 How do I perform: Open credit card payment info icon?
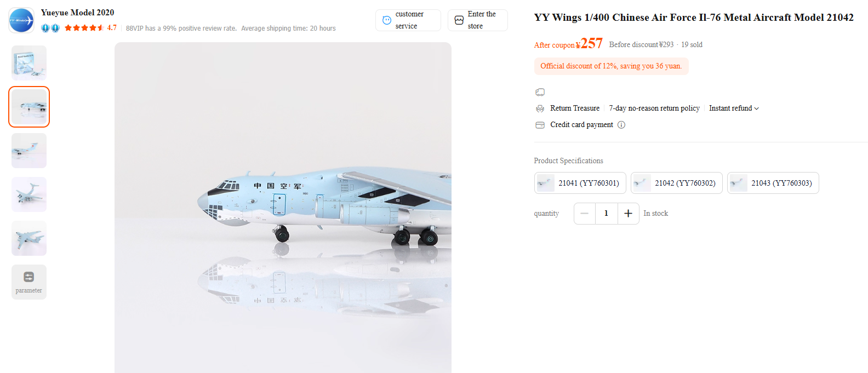pyautogui.click(x=621, y=125)
